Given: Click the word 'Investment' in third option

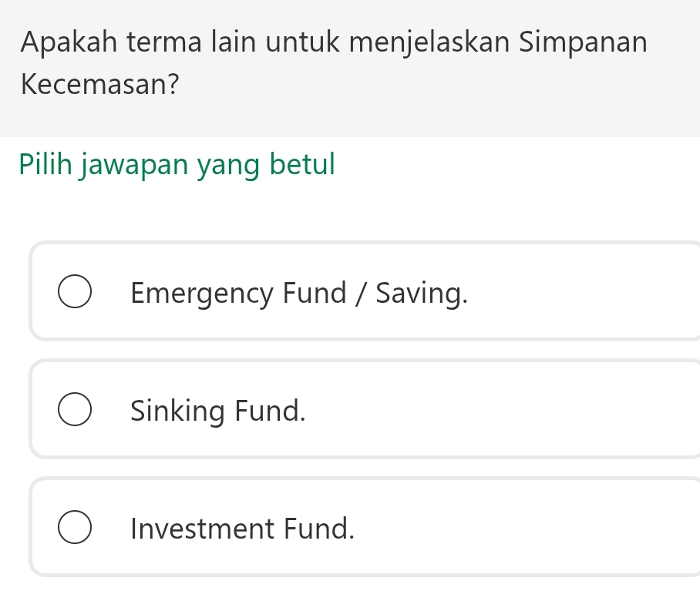Looking at the screenshot, I should click(x=202, y=529).
